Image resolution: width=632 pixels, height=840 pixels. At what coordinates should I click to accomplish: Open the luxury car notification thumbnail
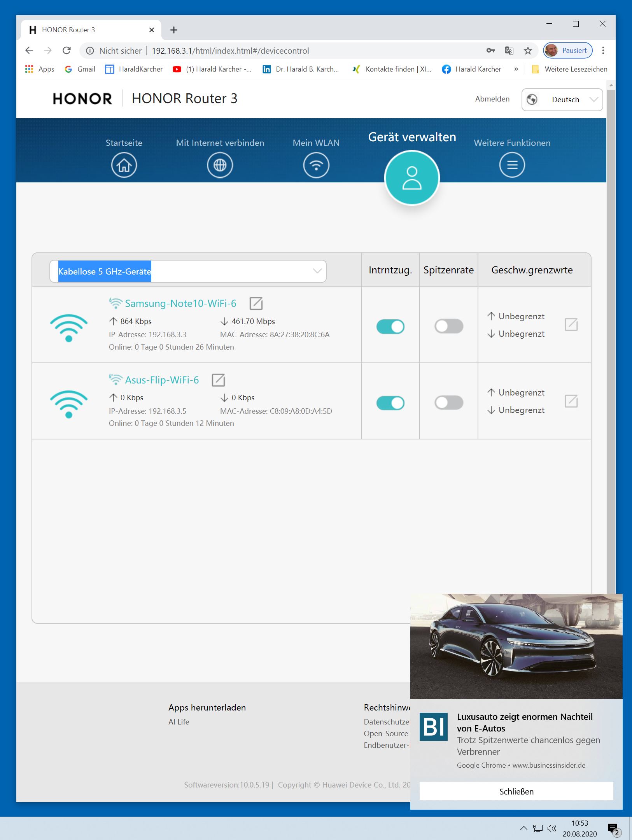pyautogui.click(x=516, y=646)
